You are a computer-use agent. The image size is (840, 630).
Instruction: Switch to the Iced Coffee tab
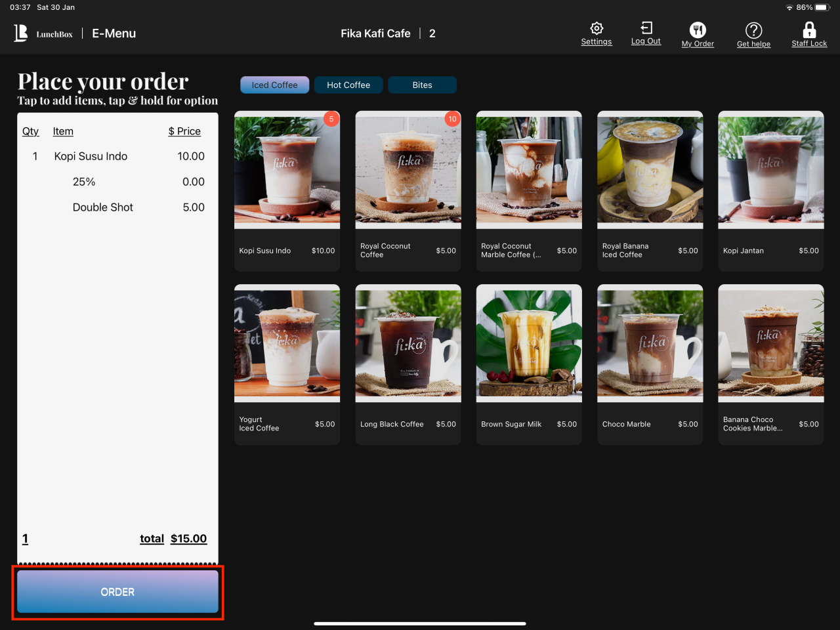pos(274,85)
